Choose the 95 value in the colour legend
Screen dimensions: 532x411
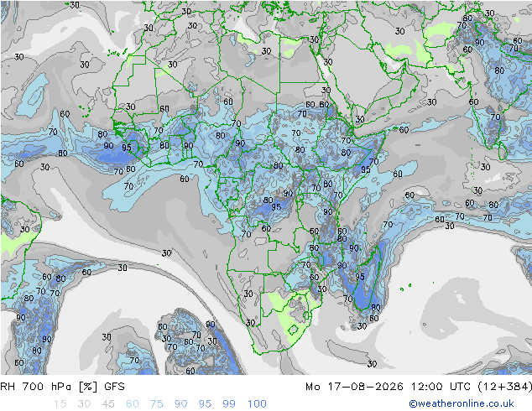205,404
